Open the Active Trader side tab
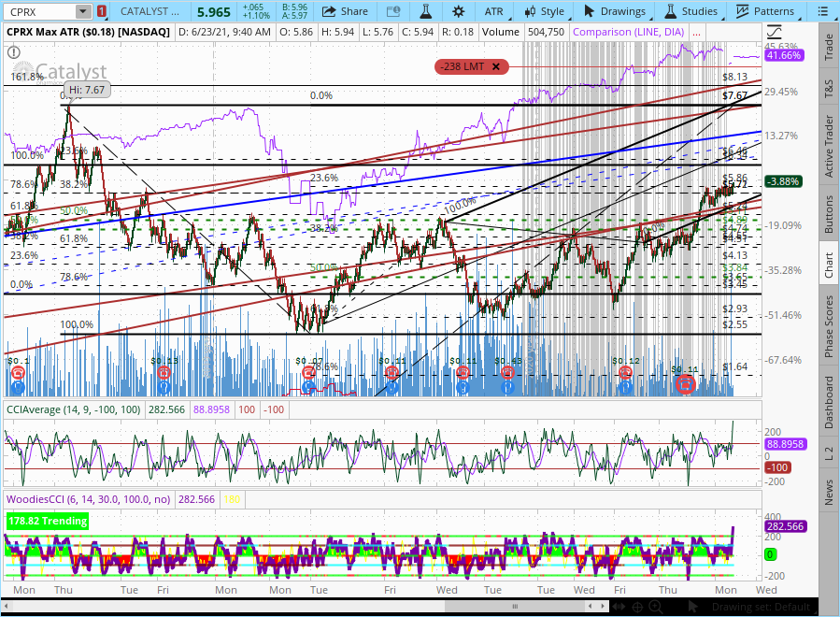The width and height of the screenshot is (840, 617). tap(828, 146)
